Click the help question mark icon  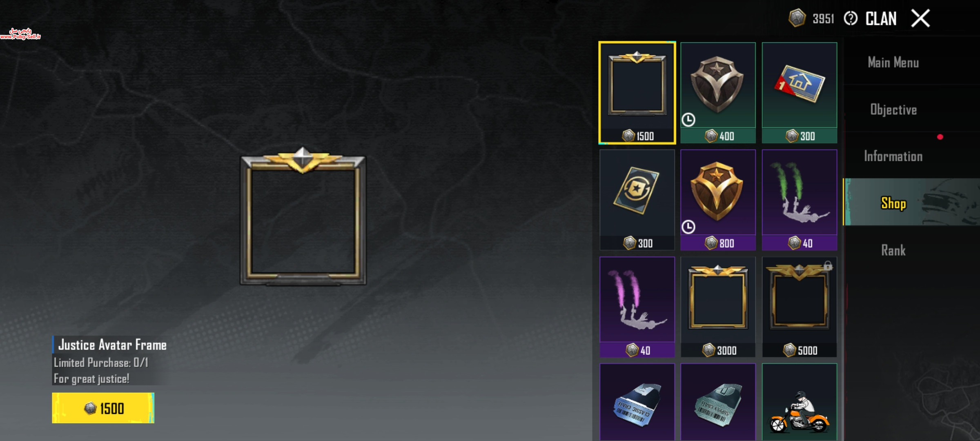pyautogui.click(x=851, y=18)
